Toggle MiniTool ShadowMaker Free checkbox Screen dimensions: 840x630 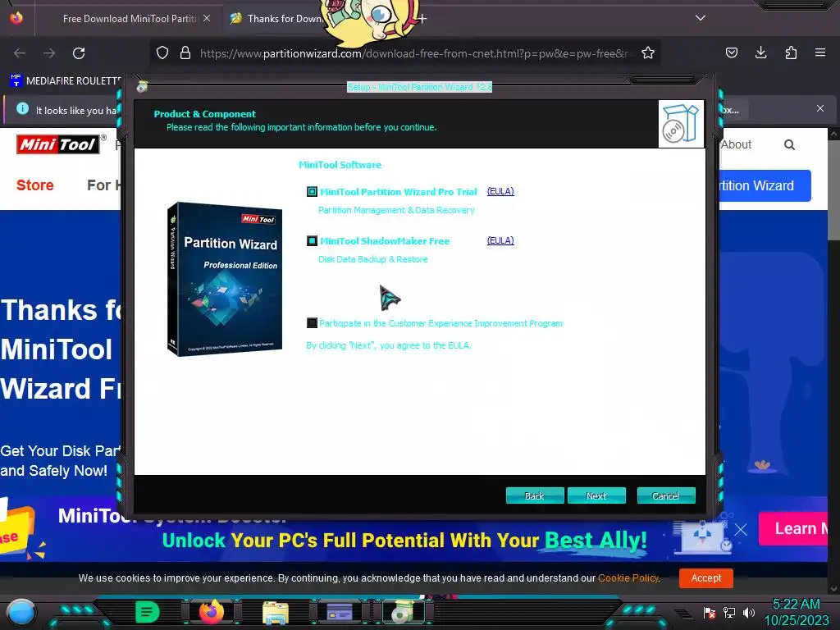point(312,241)
